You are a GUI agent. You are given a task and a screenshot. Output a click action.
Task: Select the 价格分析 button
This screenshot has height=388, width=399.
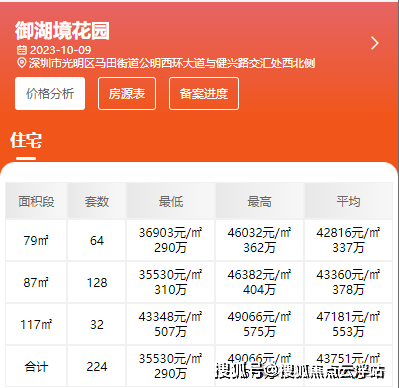50,93
